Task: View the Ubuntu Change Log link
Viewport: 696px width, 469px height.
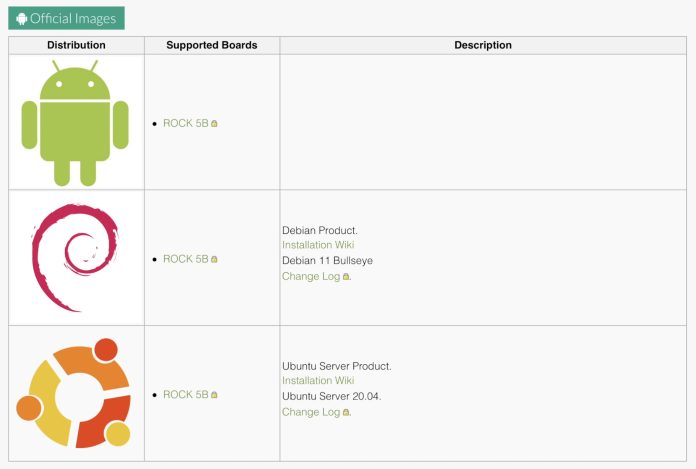Action: [311, 412]
